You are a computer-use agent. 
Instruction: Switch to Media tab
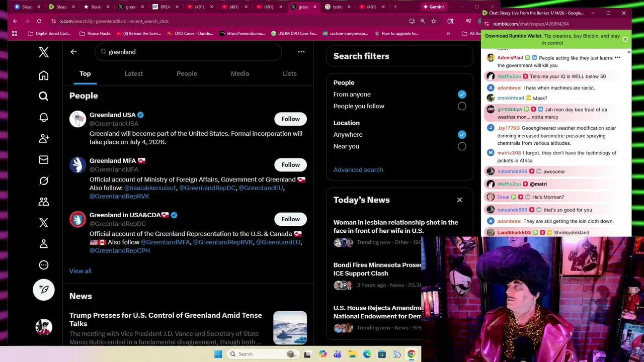(240, 73)
